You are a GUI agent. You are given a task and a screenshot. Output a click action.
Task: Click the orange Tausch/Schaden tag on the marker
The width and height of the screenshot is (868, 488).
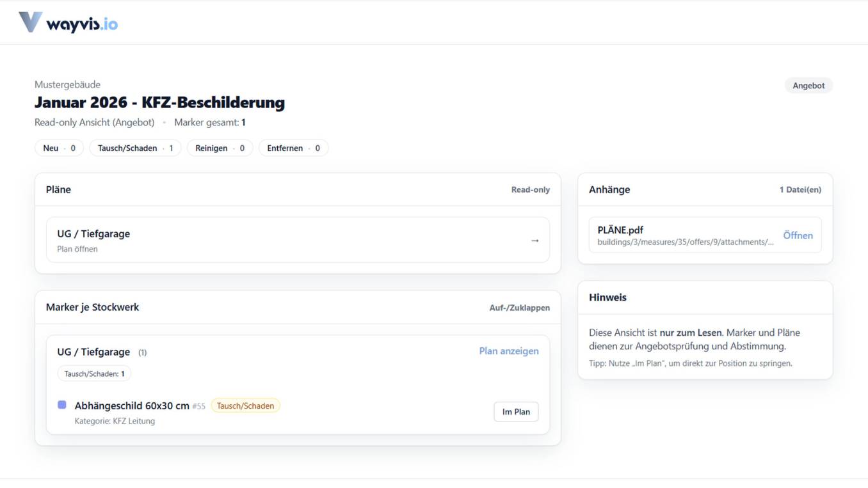[x=245, y=405]
